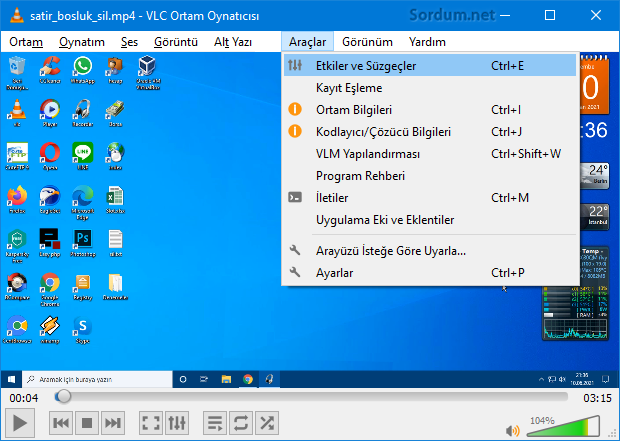
Task: Open the Yardım menu
Action: coord(427,42)
